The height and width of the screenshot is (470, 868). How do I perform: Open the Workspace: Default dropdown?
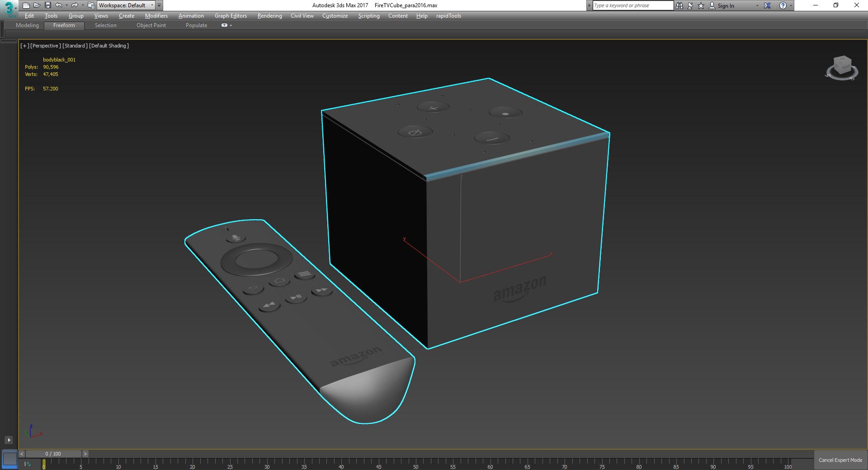pyautogui.click(x=126, y=5)
